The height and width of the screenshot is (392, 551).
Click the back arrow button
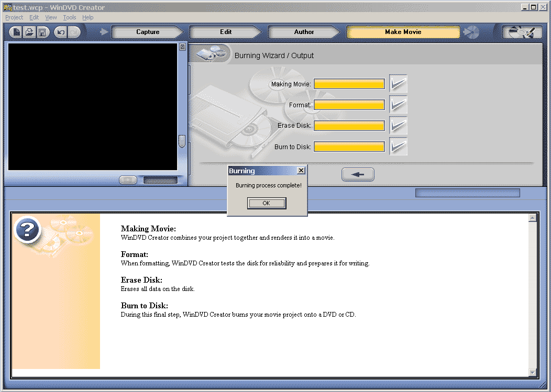click(358, 174)
